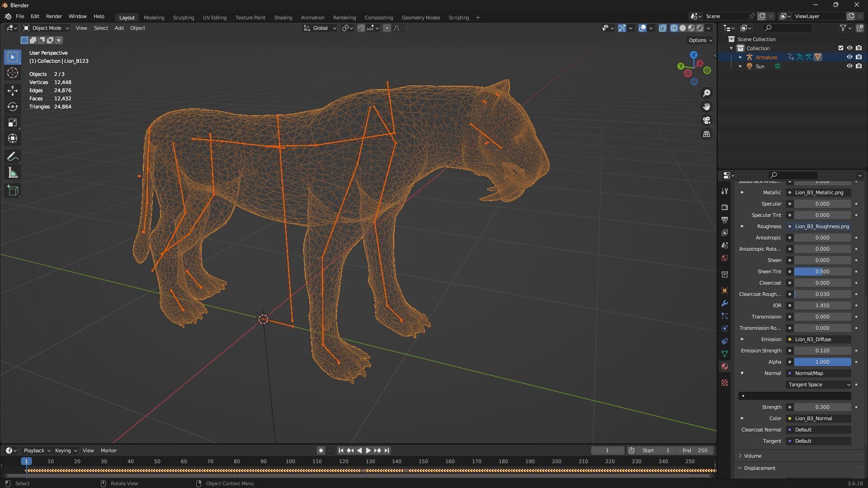This screenshot has width=868, height=488.
Task: Click the Lion_B3_Roughness.png texture link
Action: pos(819,226)
